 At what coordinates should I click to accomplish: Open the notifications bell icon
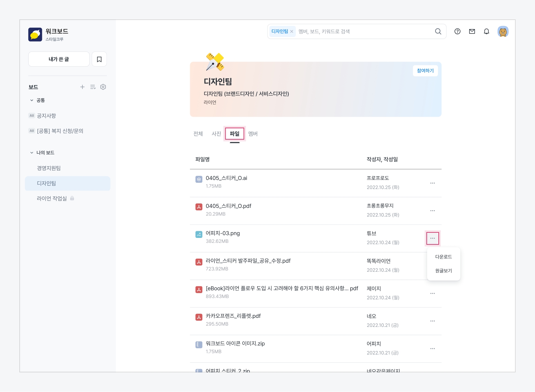point(486,32)
